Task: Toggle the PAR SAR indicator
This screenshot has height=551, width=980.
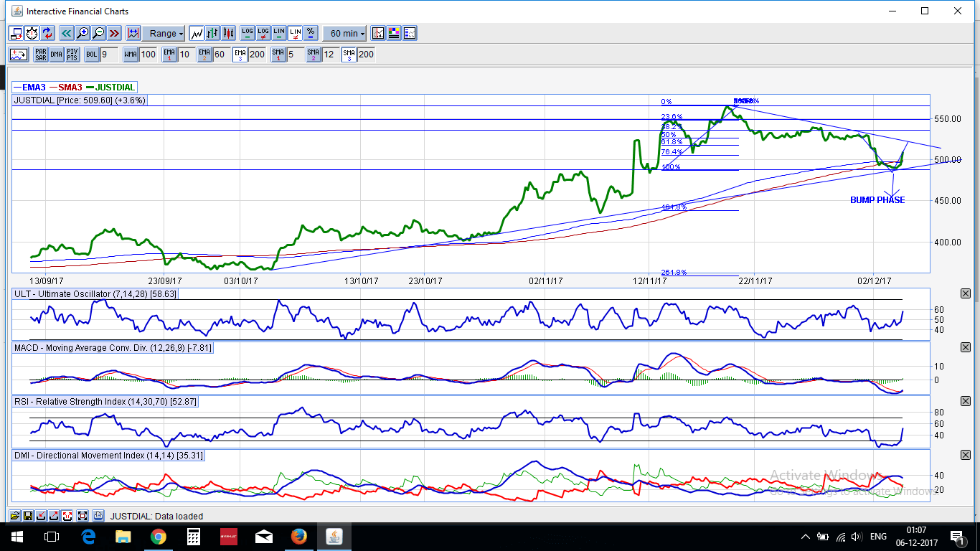Action: click(x=41, y=55)
